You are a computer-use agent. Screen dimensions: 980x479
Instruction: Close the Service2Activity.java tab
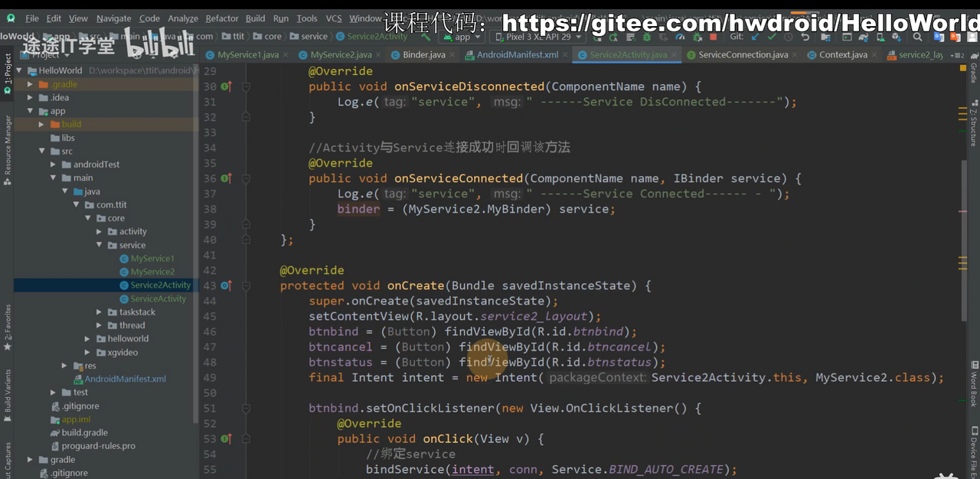click(674, 55)
